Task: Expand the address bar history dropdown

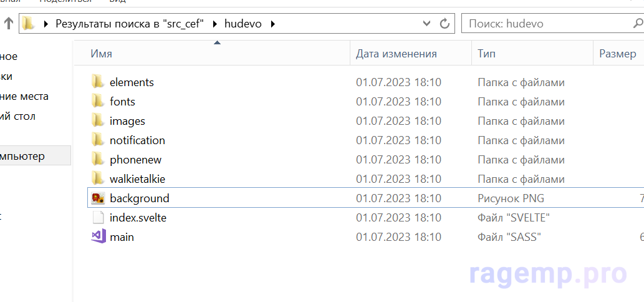Action: pyautogui.click(x=427, y=24)
